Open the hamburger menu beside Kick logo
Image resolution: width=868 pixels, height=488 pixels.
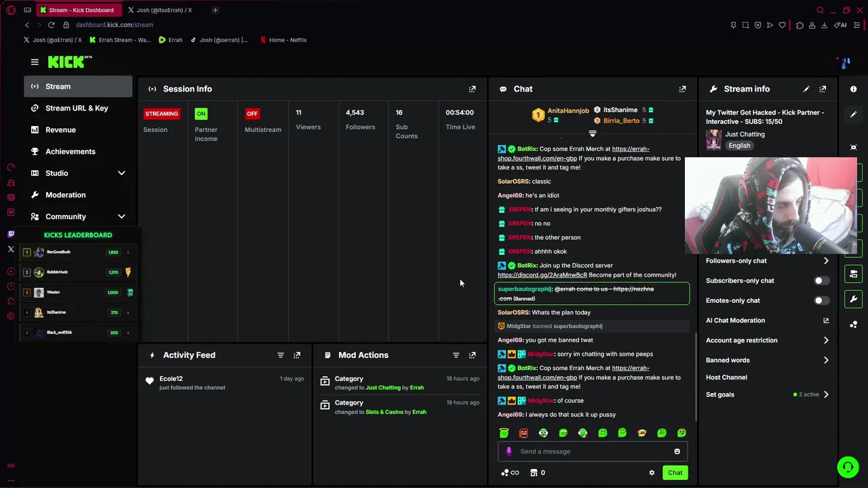(35, 62)
